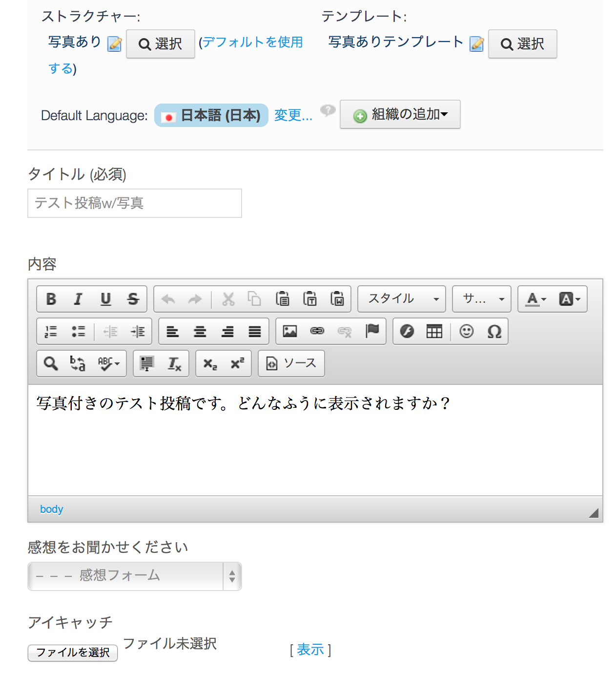This screenshot has width=616, height=677.
Task: Click the ファイルを選択 file button
Action: coord(73,653)
